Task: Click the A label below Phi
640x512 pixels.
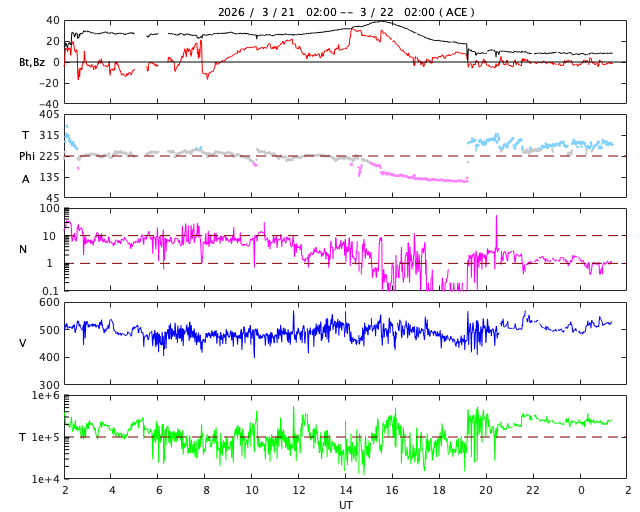Action: coord(26,178)
